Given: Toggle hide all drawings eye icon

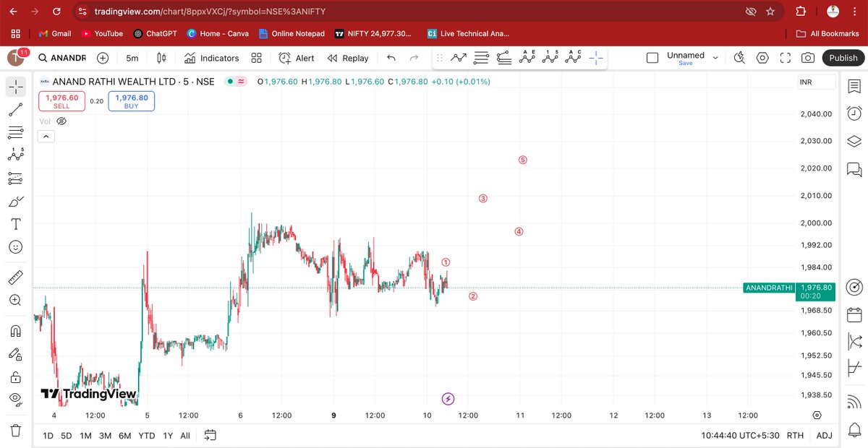Looking at the screenshot, I should coord(16,399).
